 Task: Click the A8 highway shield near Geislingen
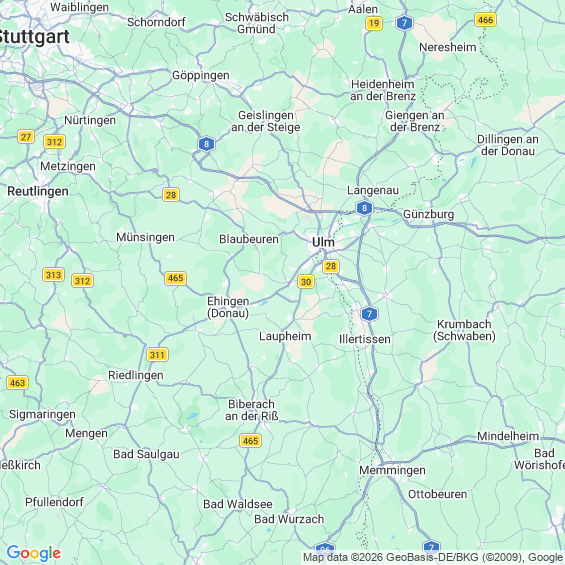tap(206, 144)
